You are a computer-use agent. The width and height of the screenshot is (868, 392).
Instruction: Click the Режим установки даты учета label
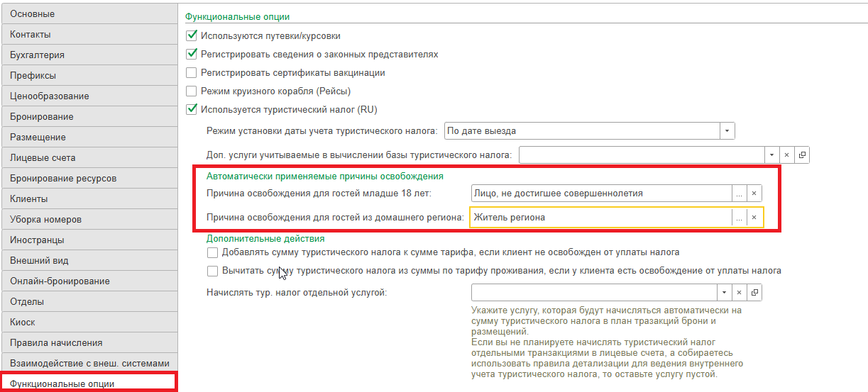322,131
